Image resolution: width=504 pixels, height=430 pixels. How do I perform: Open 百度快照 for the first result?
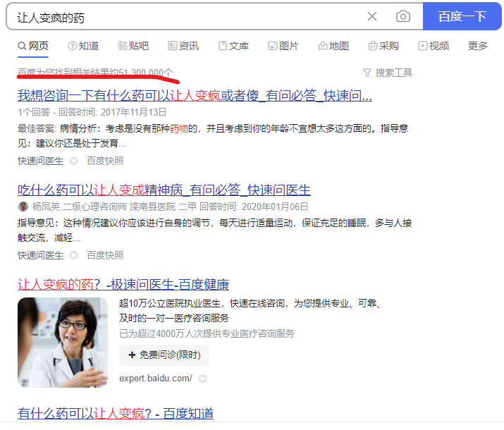[x=105, y=161]
